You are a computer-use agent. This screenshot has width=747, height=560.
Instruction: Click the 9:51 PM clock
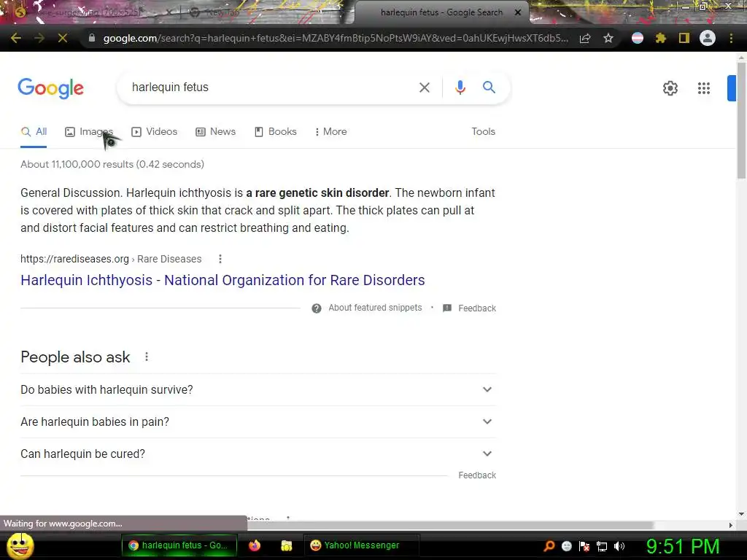[x=683, y=546]
